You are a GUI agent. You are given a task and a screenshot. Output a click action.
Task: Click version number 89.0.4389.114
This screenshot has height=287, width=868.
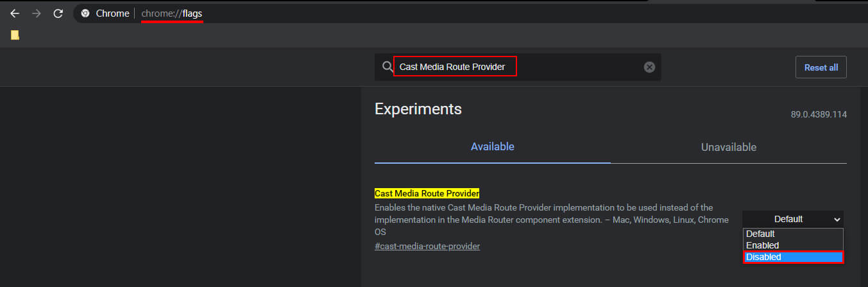(819, 114)
